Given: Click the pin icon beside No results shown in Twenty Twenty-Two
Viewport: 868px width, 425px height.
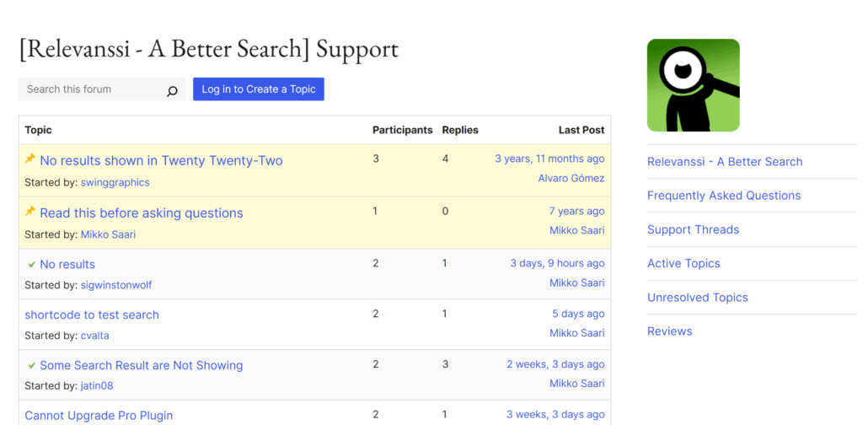Looking at the screenshot, I should [x=30, y=159].
